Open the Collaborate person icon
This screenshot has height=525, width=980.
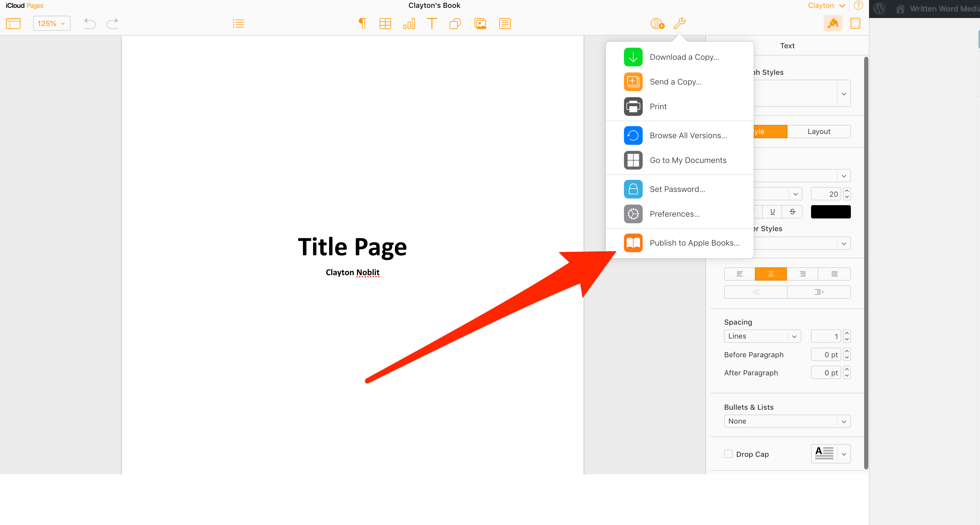[657, 24]
